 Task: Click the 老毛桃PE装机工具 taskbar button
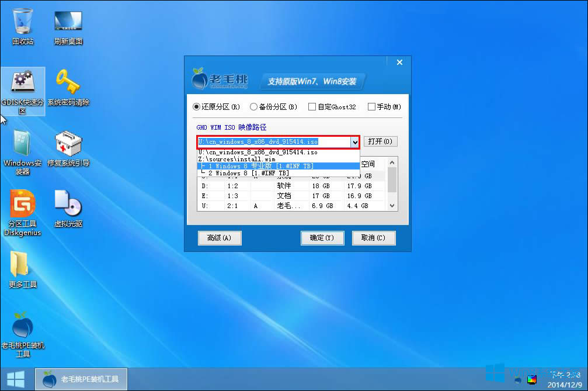(81, 379)
